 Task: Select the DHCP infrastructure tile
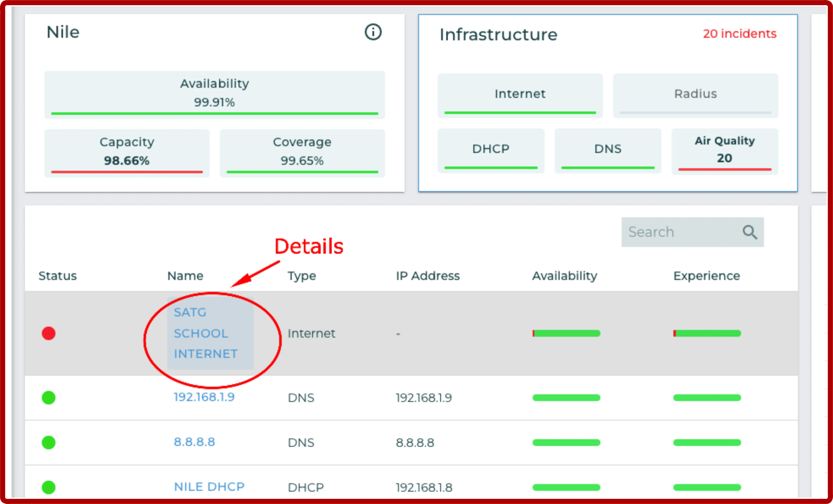click(x=491, y=151)
